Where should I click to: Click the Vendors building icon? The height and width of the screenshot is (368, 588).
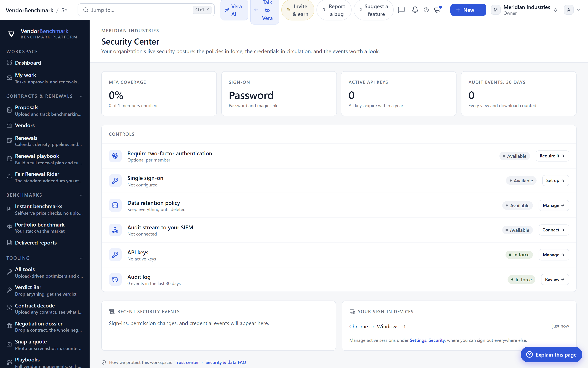pos(9,125)
